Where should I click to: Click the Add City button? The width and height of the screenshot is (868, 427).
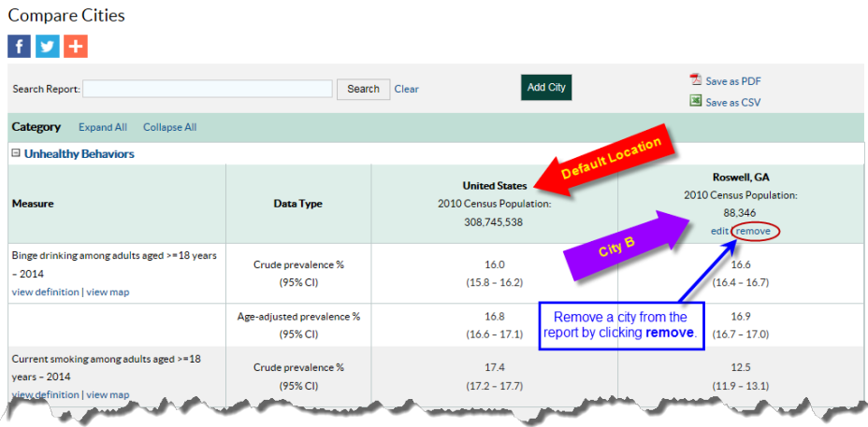[x=546, y=88]
